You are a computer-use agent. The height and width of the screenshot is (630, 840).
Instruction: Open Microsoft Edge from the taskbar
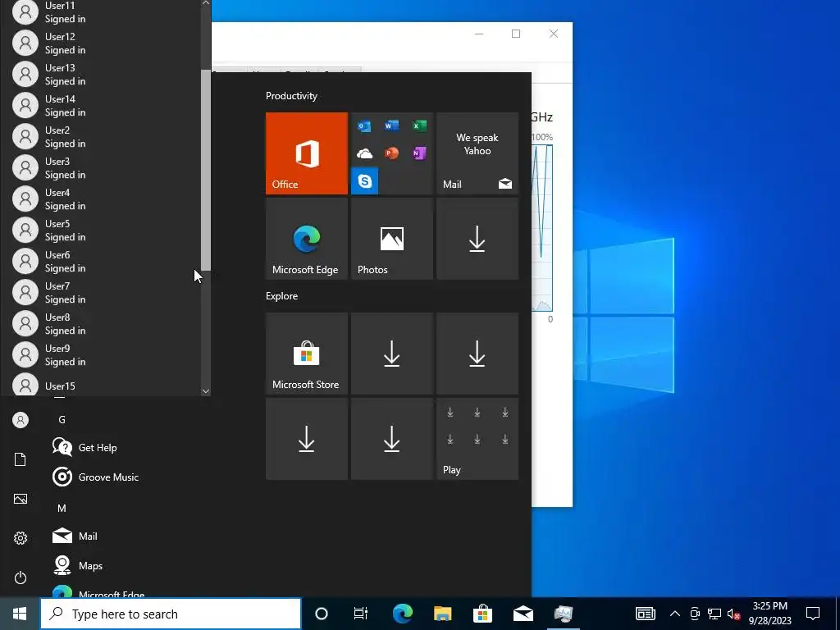[x=402, y=614]
